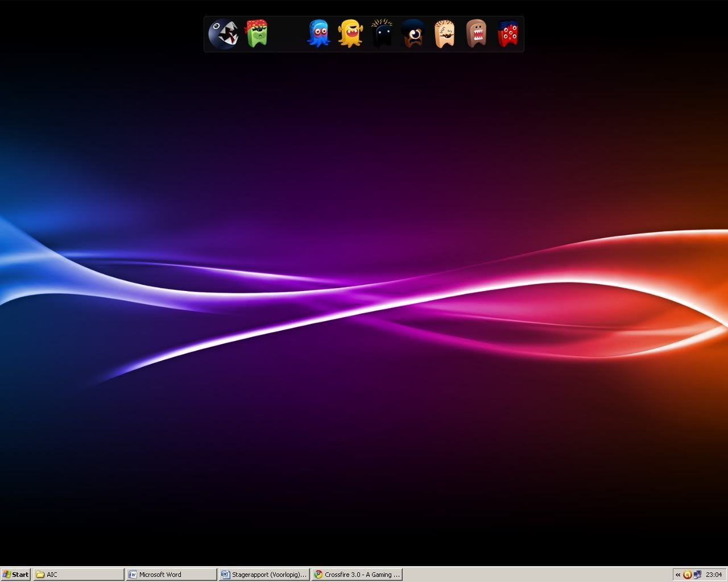The width and height of the screenshot is (728, 582).
Task: Launch the green pirate bandana monster icon
Action: (257, 34)
